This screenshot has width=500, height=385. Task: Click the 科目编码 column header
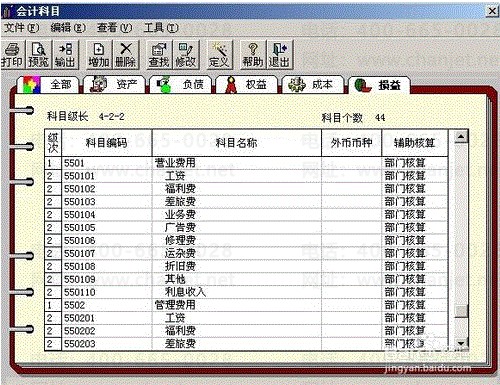pyautogui.click(x=107, y=143)
